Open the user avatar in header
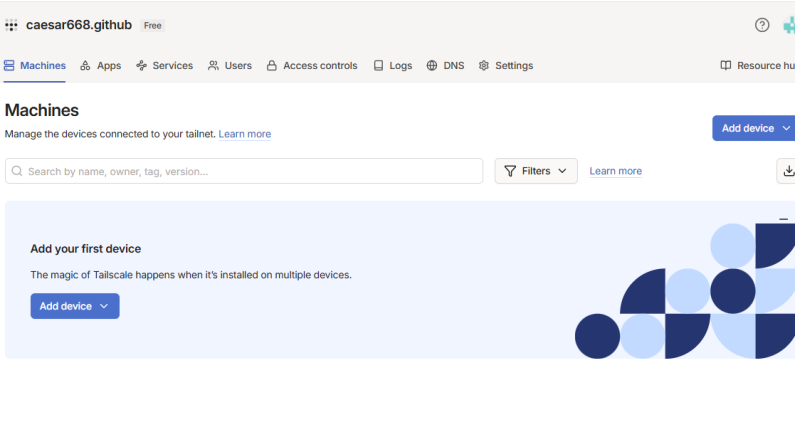Screen dimensions: 795x447 pos(789,25)
